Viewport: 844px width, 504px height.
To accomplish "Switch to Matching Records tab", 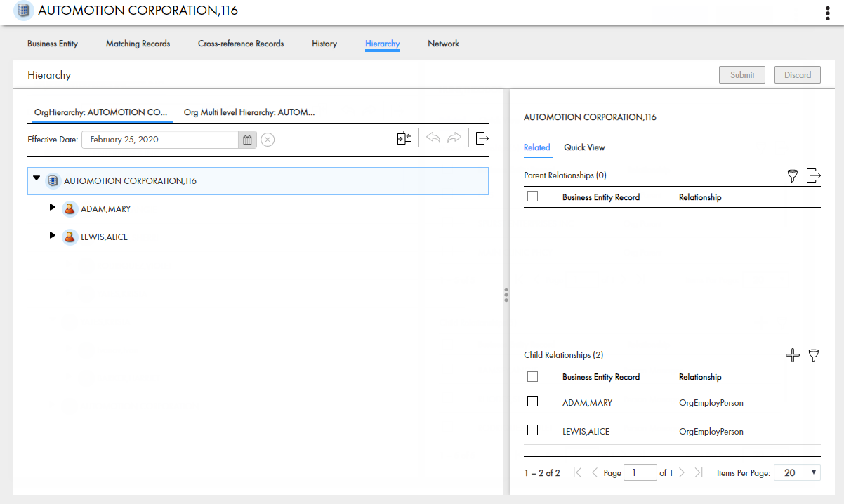I will click(138, 44).
